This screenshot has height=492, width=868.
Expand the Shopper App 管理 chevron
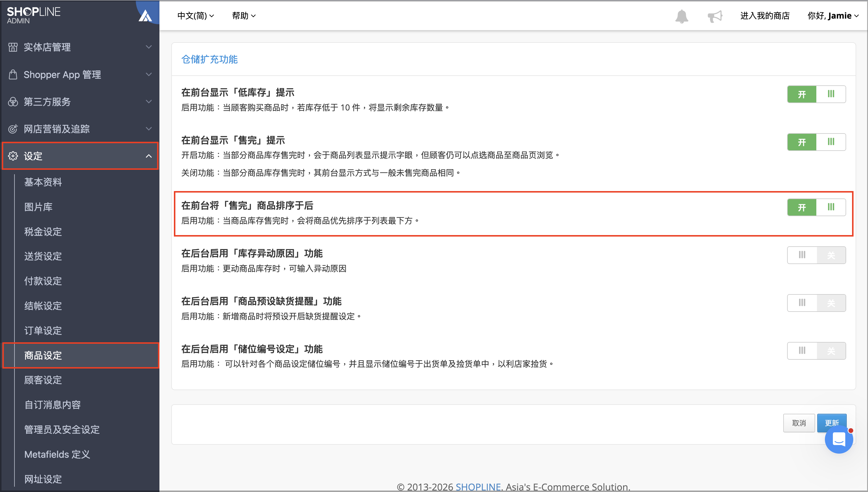coord(149,74)
